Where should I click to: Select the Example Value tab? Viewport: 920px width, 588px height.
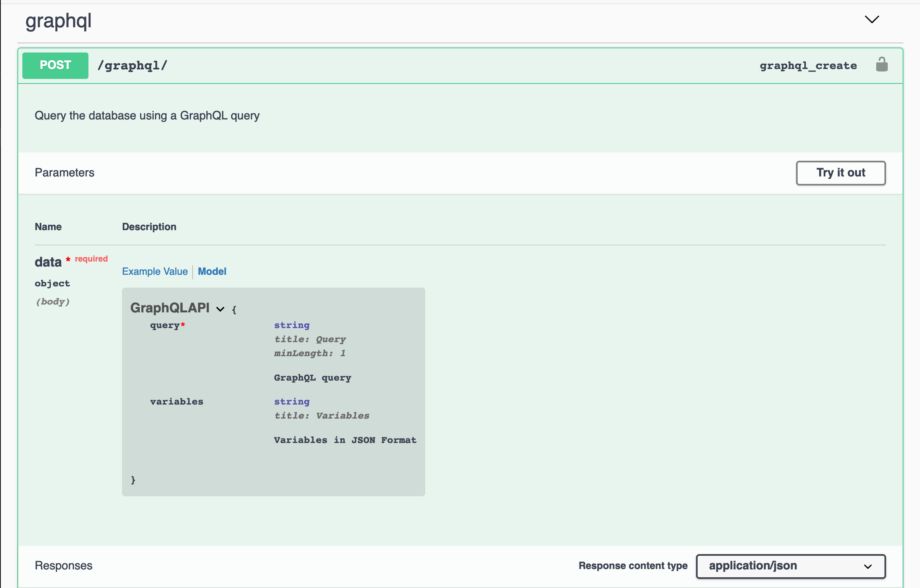(x=155, y=271)
